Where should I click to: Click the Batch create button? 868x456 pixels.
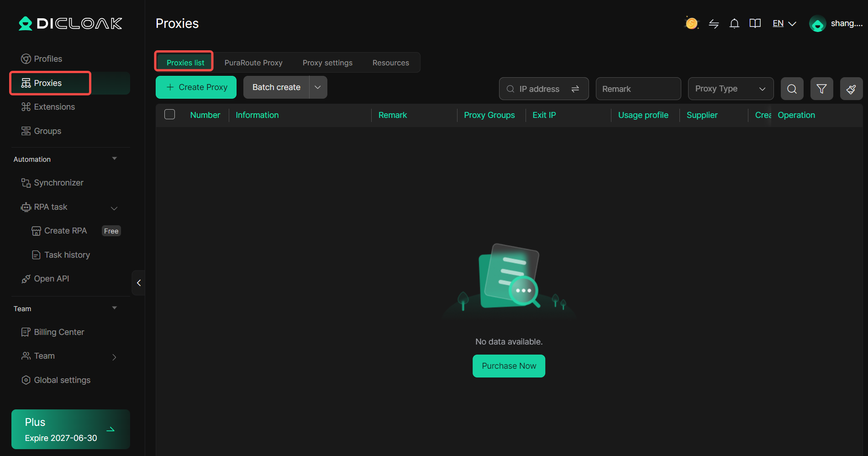click(276, 87)
